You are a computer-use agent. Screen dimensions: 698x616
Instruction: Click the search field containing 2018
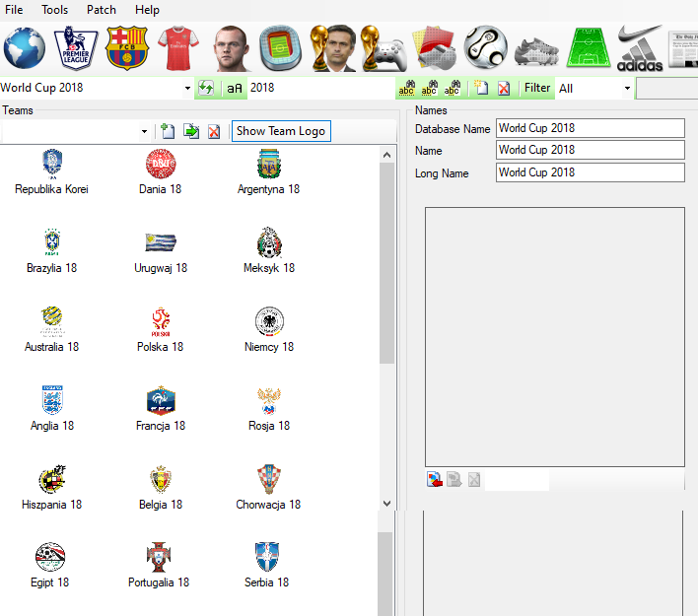(320, 88)
